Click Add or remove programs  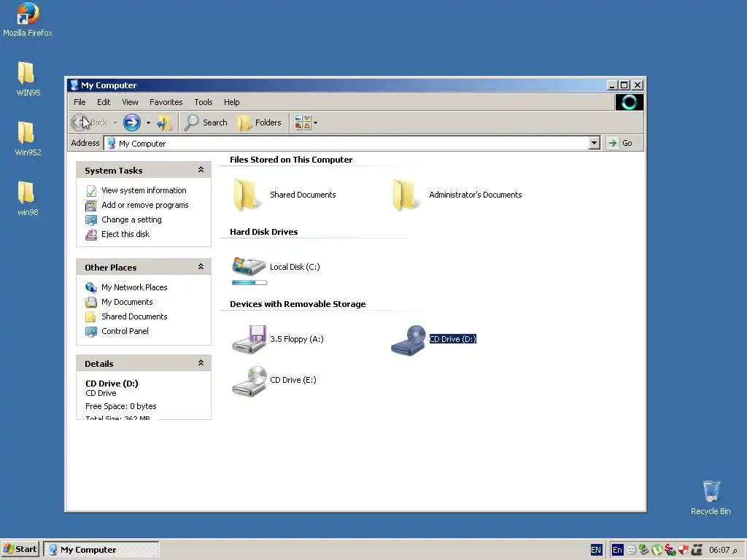(x=145, y=205)
